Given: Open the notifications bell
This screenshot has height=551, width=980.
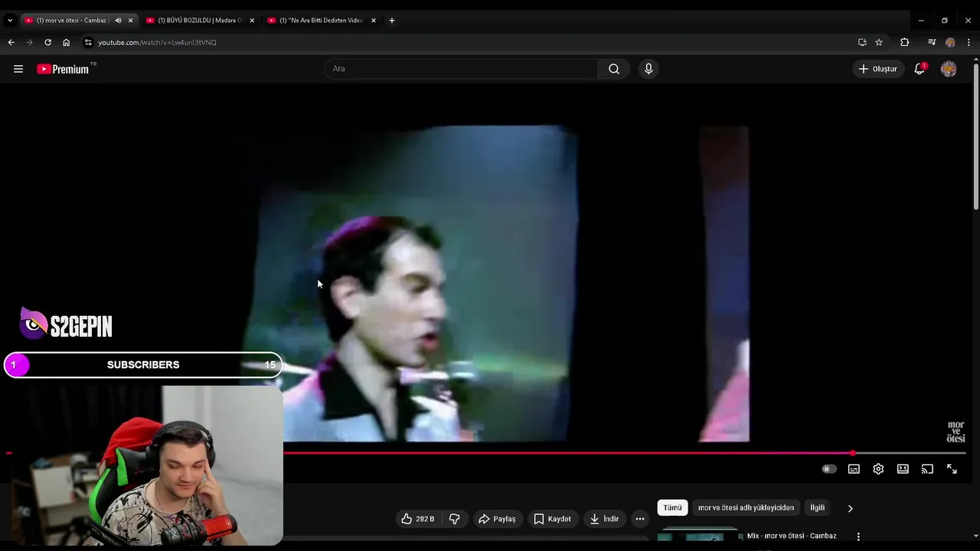Looking at the screenshot, I should click(x=920, y=69).
